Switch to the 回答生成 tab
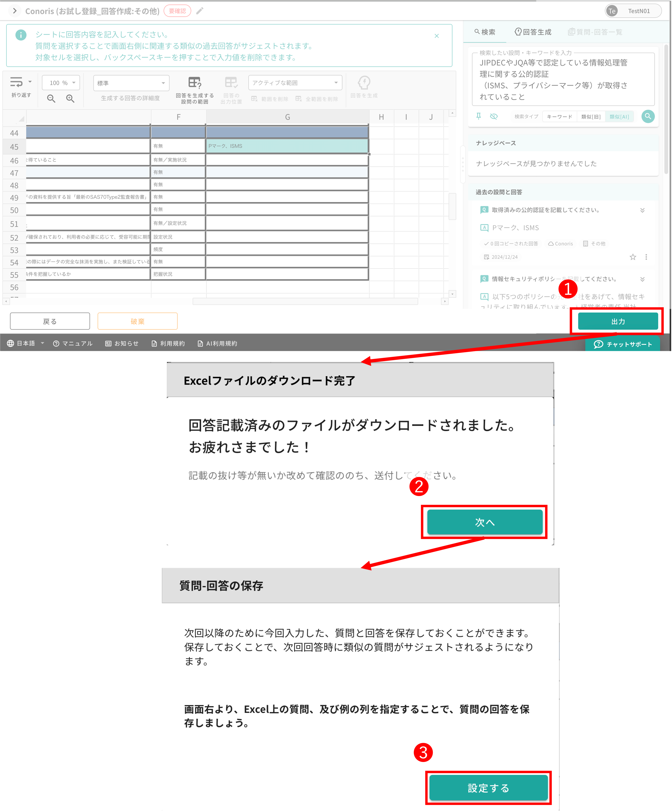This screenshot has width=672, height=811. pyautogui.click(x=533, y=32)
